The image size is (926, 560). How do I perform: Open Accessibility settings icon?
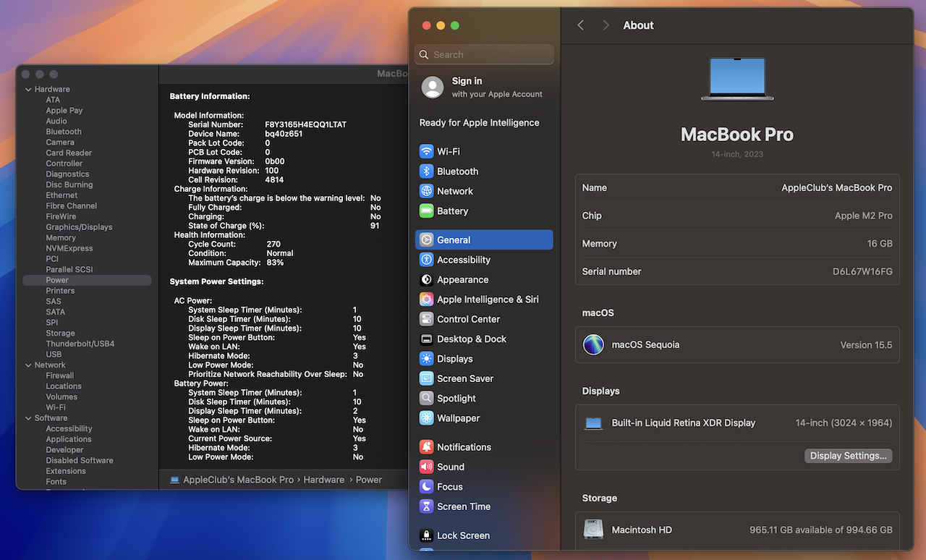coord(427,260)
